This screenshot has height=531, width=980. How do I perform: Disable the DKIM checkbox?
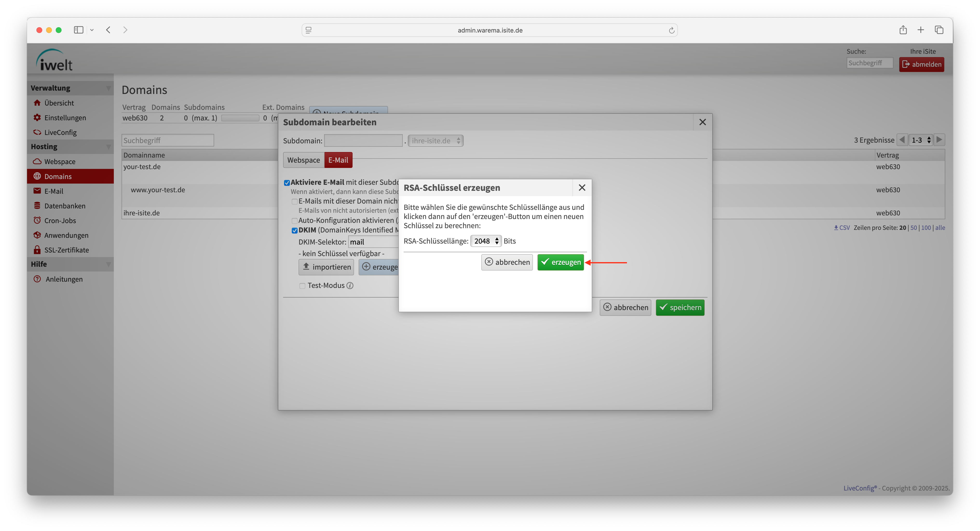294,230
